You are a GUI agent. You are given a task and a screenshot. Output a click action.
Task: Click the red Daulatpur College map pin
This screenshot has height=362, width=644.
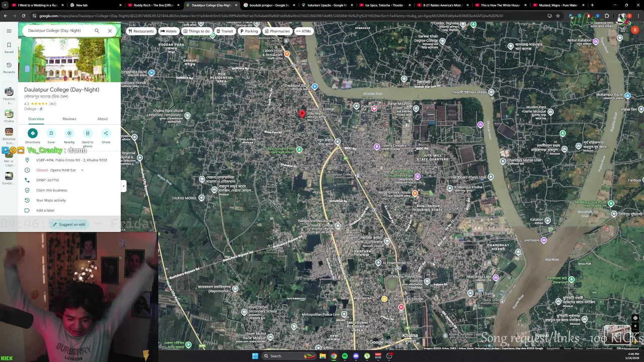click(302, 114)
